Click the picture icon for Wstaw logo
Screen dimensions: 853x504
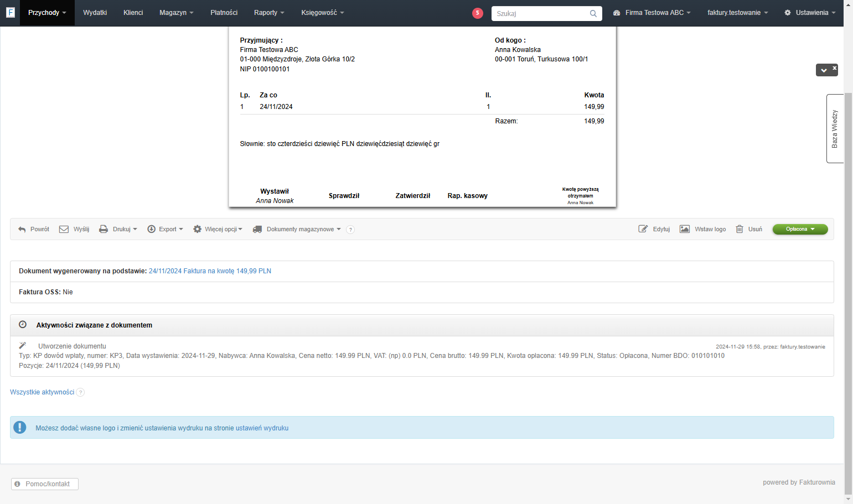click(685, 229)
